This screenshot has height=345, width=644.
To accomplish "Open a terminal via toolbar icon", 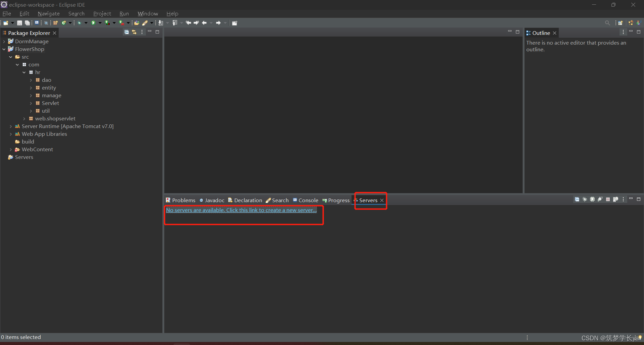I will (37, 23).
